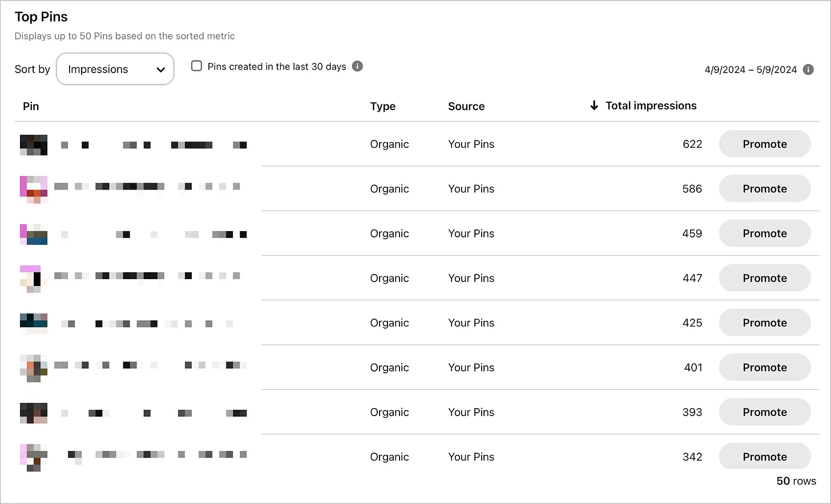Open thumbnail of the 586 impressions pin
This screenshot has height=504, width=831.
tap(34, 189)
